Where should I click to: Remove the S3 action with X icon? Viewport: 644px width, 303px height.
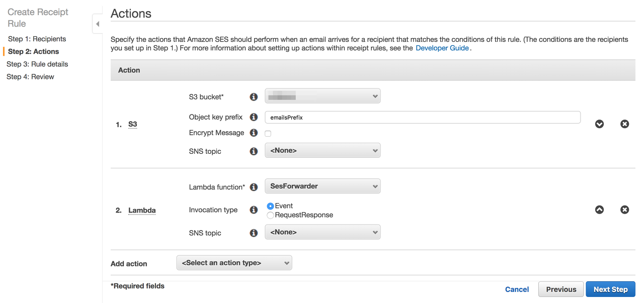click(624, 124)
